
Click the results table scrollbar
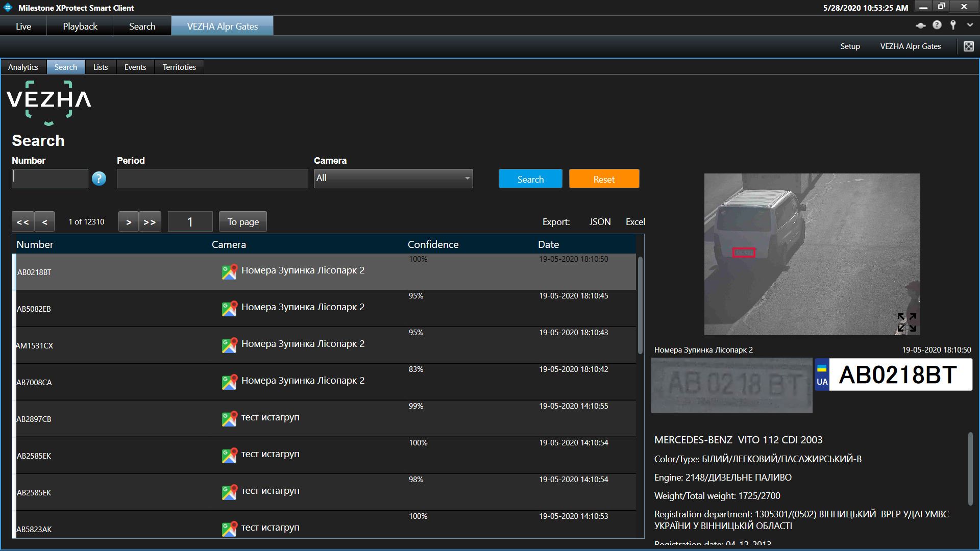(640, 305)
